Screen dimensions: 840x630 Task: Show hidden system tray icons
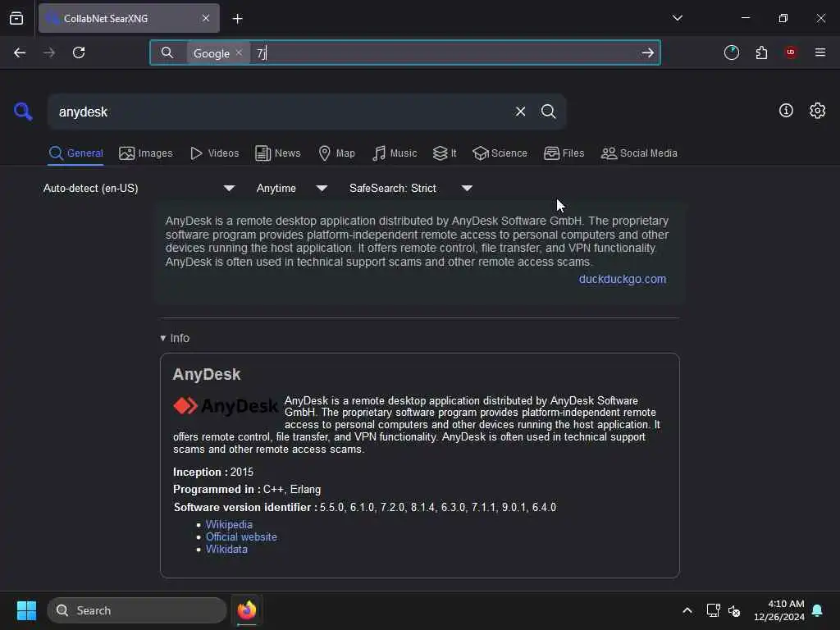click(x=687, y=610)
